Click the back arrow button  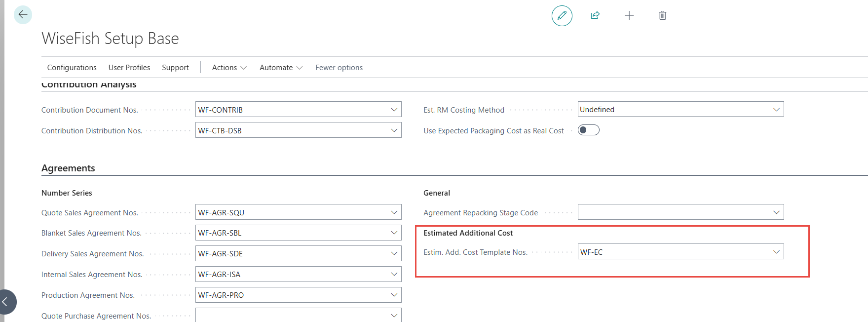point(23,15)
